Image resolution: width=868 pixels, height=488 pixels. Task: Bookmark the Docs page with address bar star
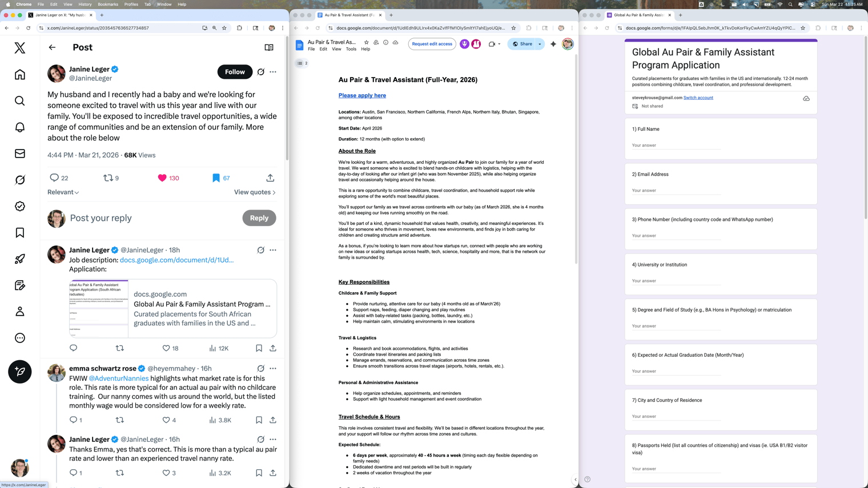[513, 28]
